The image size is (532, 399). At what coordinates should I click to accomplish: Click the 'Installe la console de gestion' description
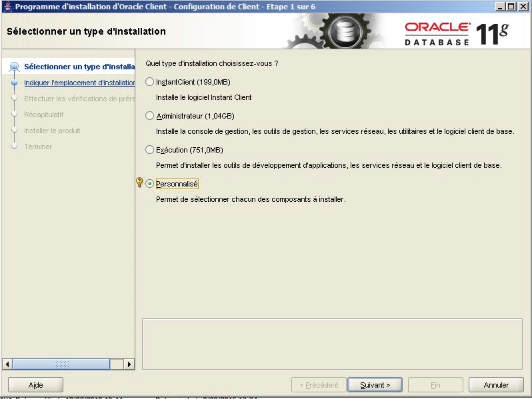coord(335,131)
